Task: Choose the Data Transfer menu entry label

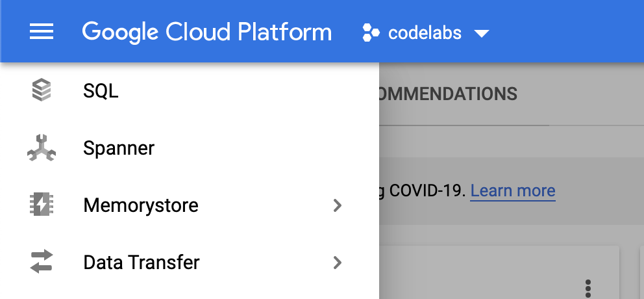Action: [142, 263]
